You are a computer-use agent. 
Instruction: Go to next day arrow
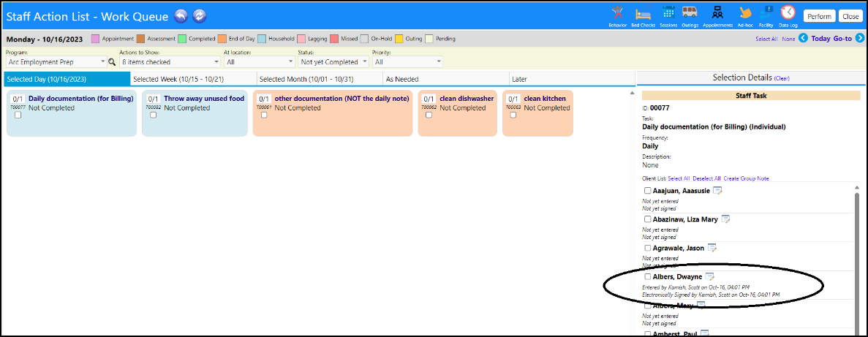(x=860, y=38)
